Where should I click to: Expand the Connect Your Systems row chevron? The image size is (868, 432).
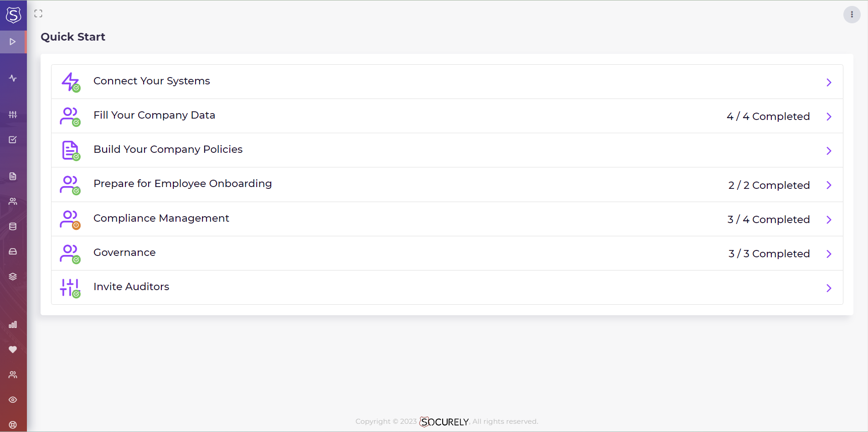click(x=829, y=82)
